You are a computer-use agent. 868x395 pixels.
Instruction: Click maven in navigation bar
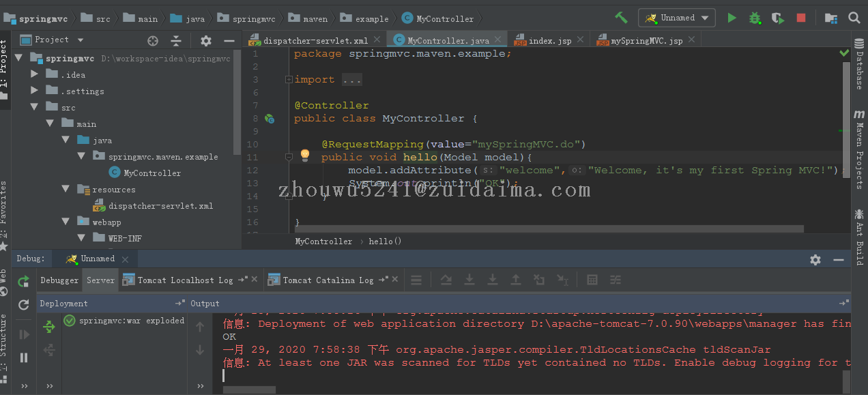click(307, 18)
